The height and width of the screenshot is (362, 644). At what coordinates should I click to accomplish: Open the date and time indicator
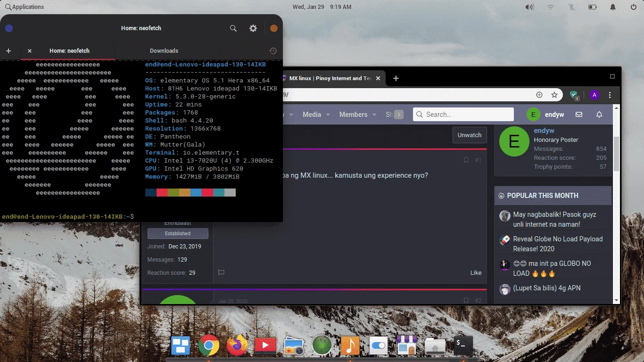point(322,7)
